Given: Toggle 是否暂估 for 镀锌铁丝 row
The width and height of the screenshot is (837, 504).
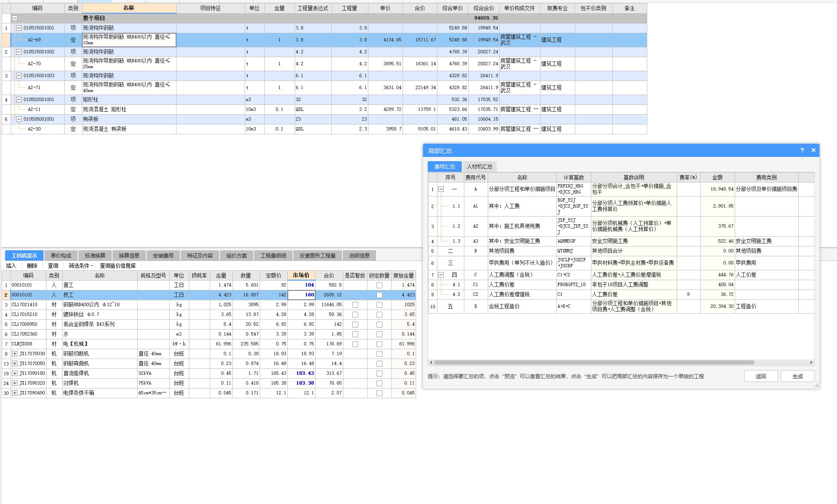Looking at the screenshot, I should [355, 314].
